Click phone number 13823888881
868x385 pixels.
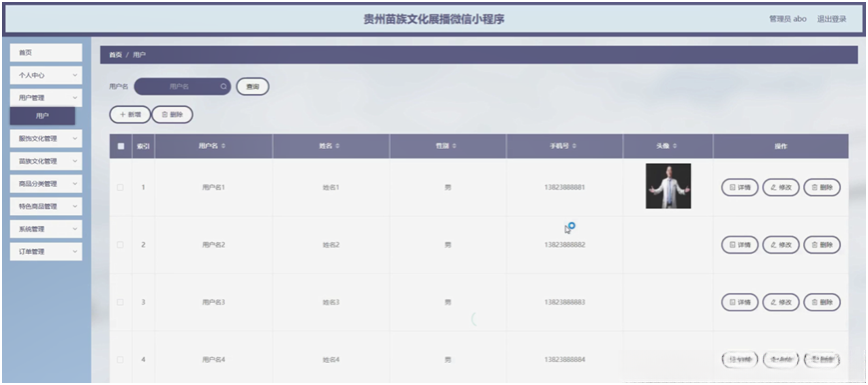(564, 187)
